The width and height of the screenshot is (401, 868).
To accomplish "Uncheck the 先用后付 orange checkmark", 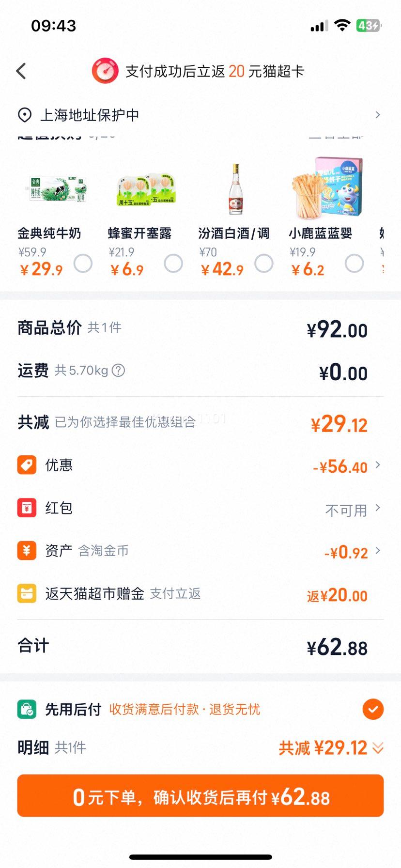I will coord(373,710).
